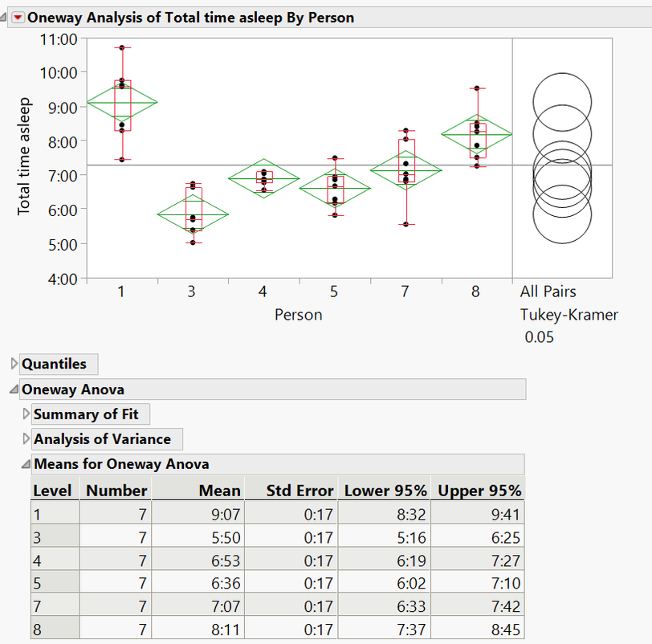Expand the Quantiles section

(14, 364)
